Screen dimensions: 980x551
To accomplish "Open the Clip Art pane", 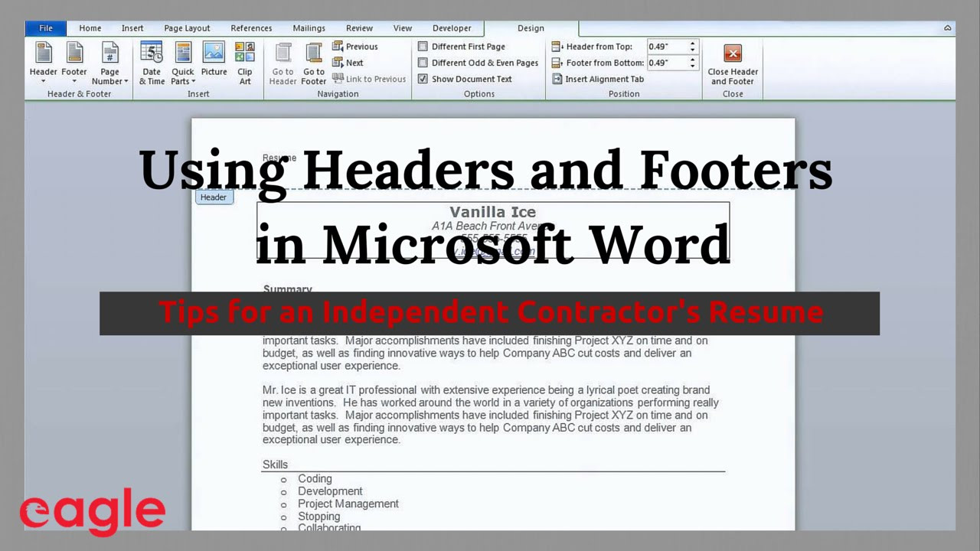I will tap(244, 64).
